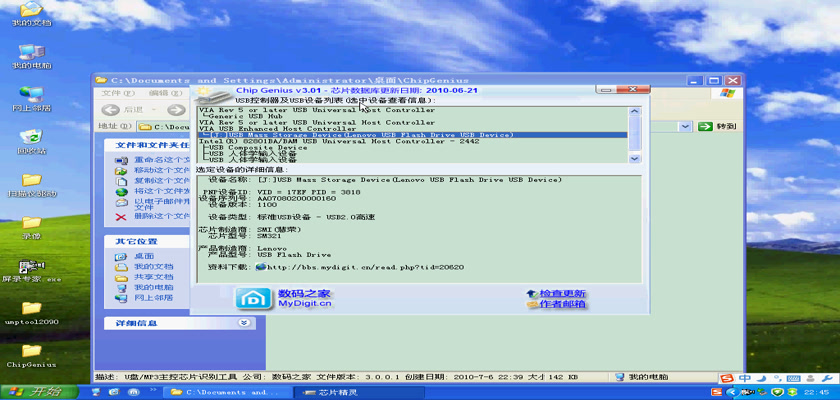Image resolution: width=840 pixels, height=400 pixels.
Task: Click device list scrollbar up arrow
Action: [x=634, y=111]
